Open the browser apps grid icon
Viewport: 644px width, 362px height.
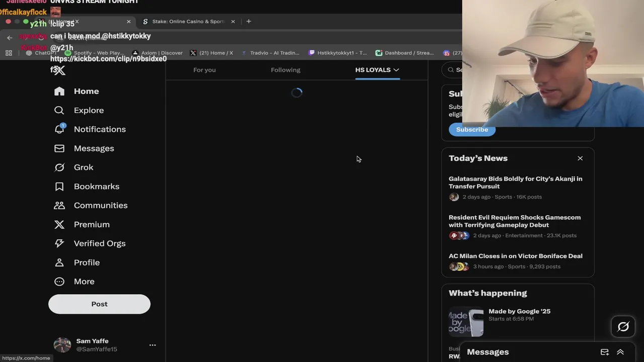[x=9, y=53]
